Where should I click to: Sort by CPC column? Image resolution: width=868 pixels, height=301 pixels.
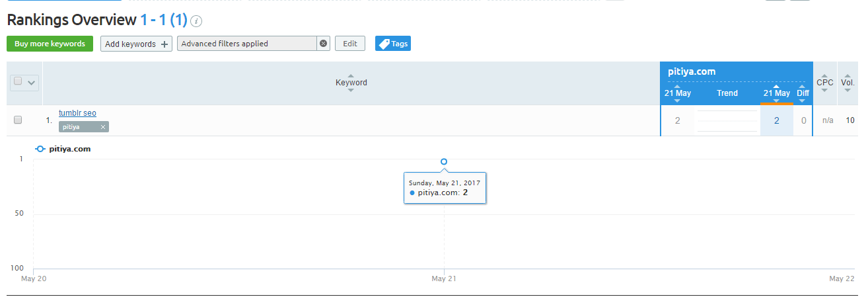825,83
